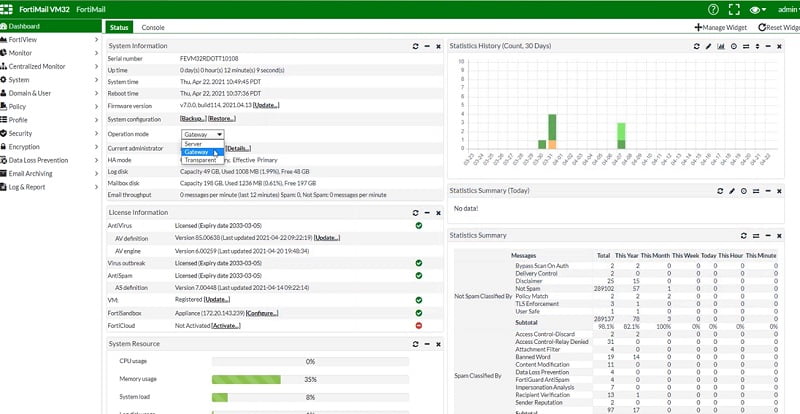The height and width of the screenshot is (414, 800).
Task: Open current administrator Details link
Action: [x=238, y=149]
